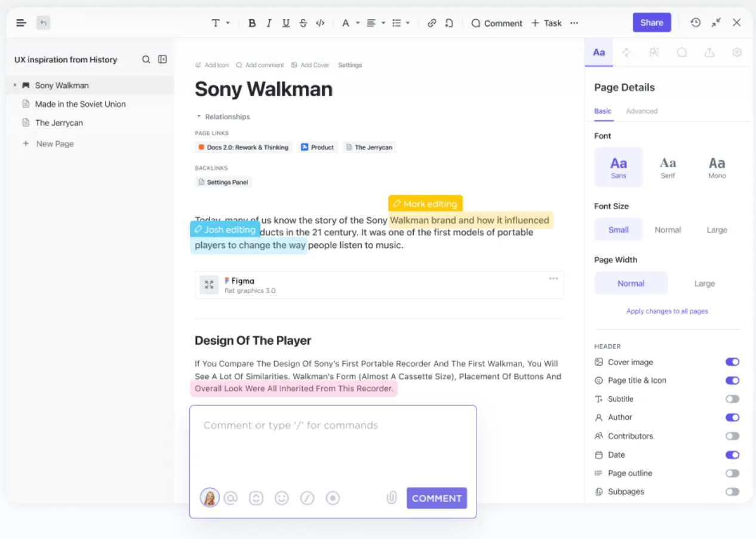Viewport: 756px width, 539px height.
Task: Set font size to Large
Action: tap(717, 229)
